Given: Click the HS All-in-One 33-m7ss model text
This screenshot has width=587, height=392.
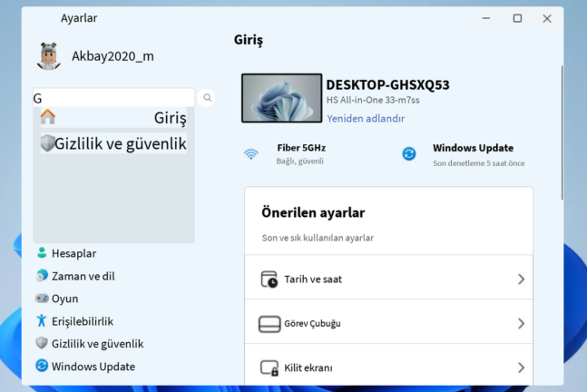Looking at the screenshot, I should point(373,101).
